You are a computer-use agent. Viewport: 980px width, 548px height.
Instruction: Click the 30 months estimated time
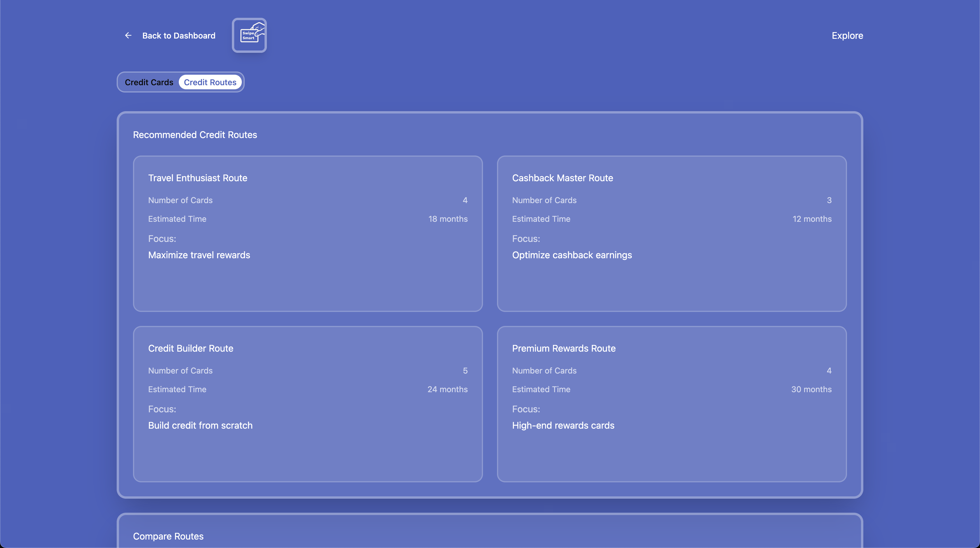[x=811, y=389]
